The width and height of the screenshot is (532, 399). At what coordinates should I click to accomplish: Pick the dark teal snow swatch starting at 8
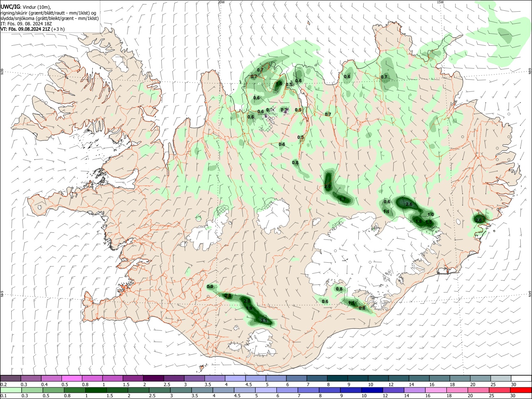(337, 378)
